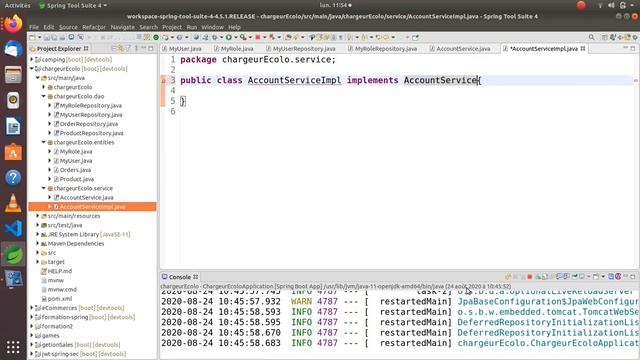Click AccountService word in editor line 3
The width and height of the screenshot is (640, 360).
click(440, 80)
